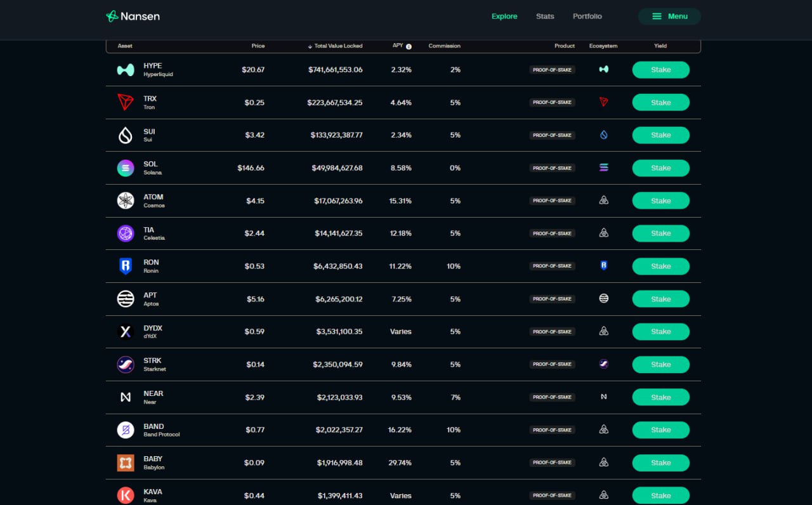Sort by the Ecosystem column header
Viewport: 812px width, 505px height.
pyautogui.click(x=603, y=46)
